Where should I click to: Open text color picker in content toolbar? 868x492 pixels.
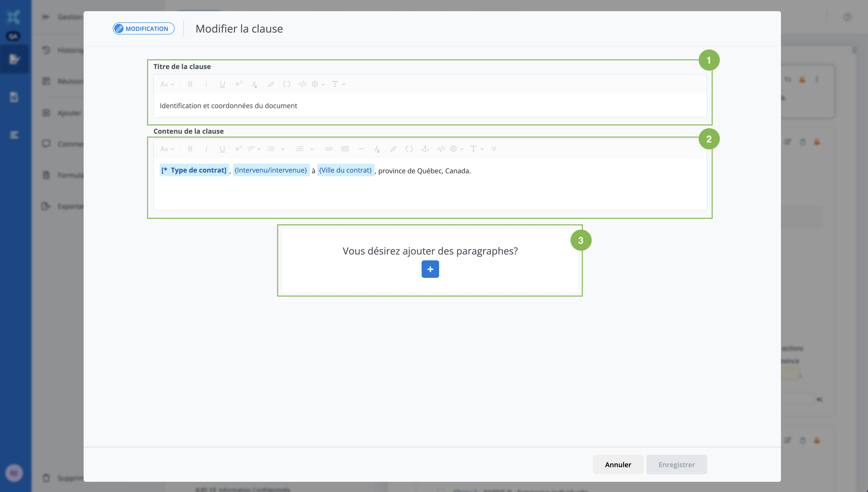tap(377, 149)
